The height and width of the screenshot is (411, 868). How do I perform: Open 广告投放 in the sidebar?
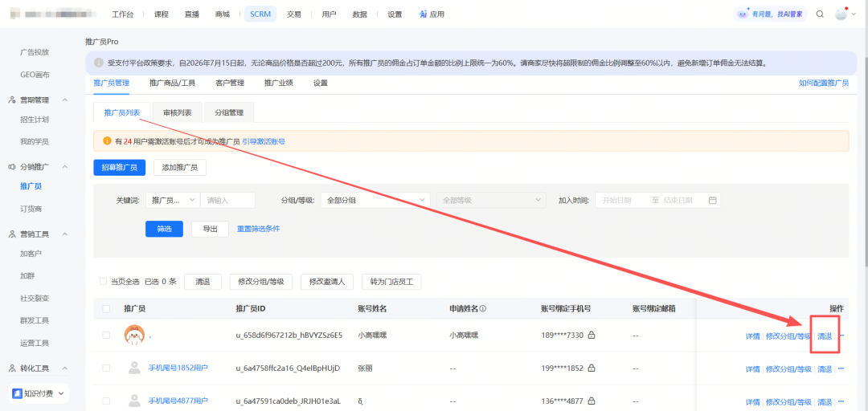(35, 52)
